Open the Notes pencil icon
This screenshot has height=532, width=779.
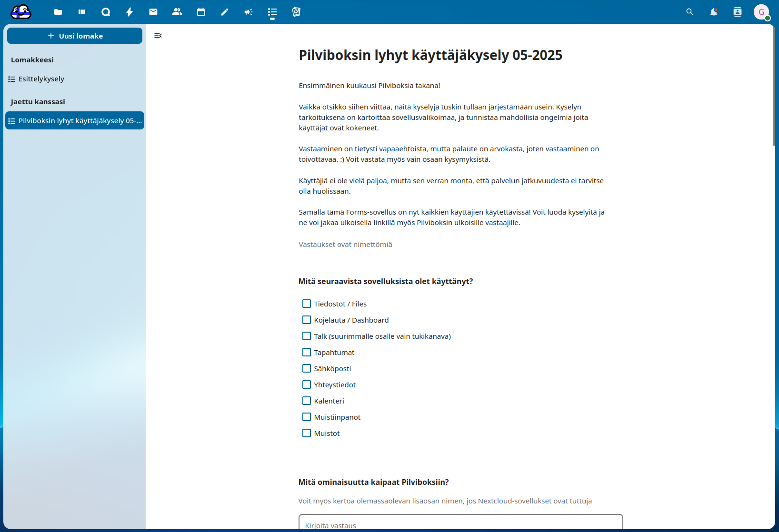tap(225, 12)
